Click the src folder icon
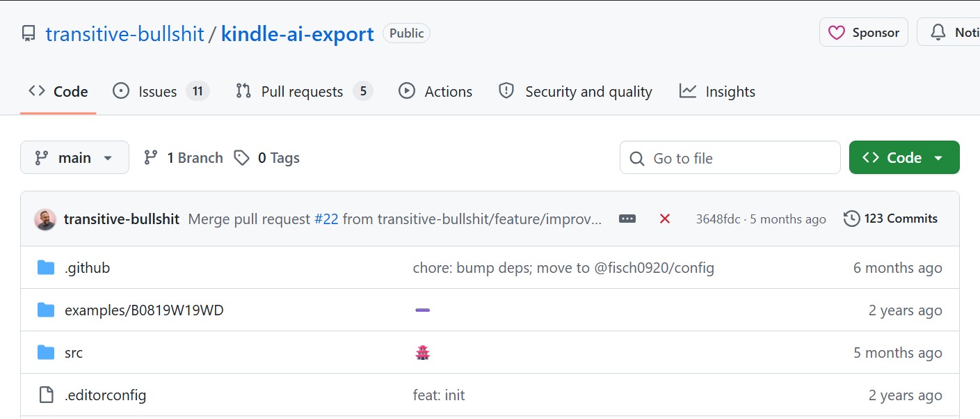Viewport: 980px width, 419px height. coord(46,353)
